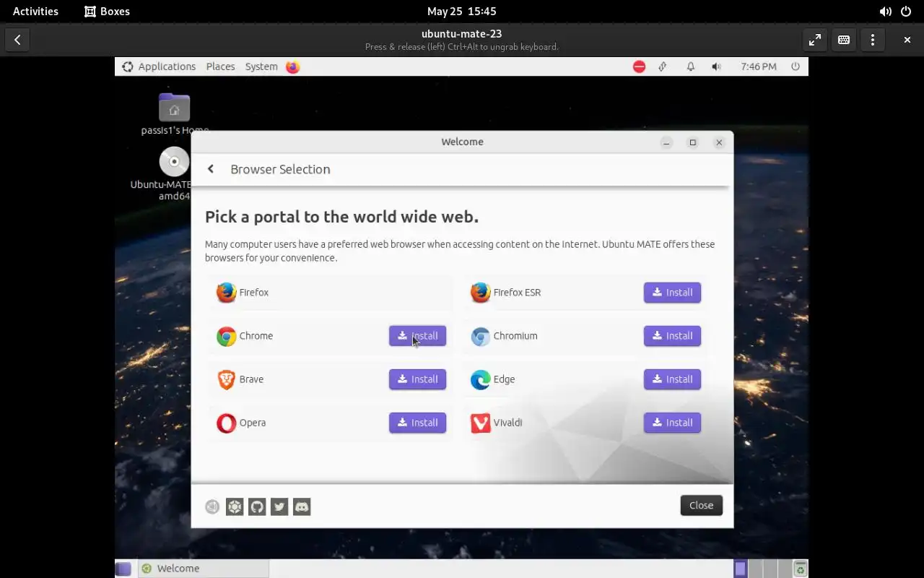Click the red no-entry indicator in MATE panel
Screen dimensions: 924x578
(639, 66)
